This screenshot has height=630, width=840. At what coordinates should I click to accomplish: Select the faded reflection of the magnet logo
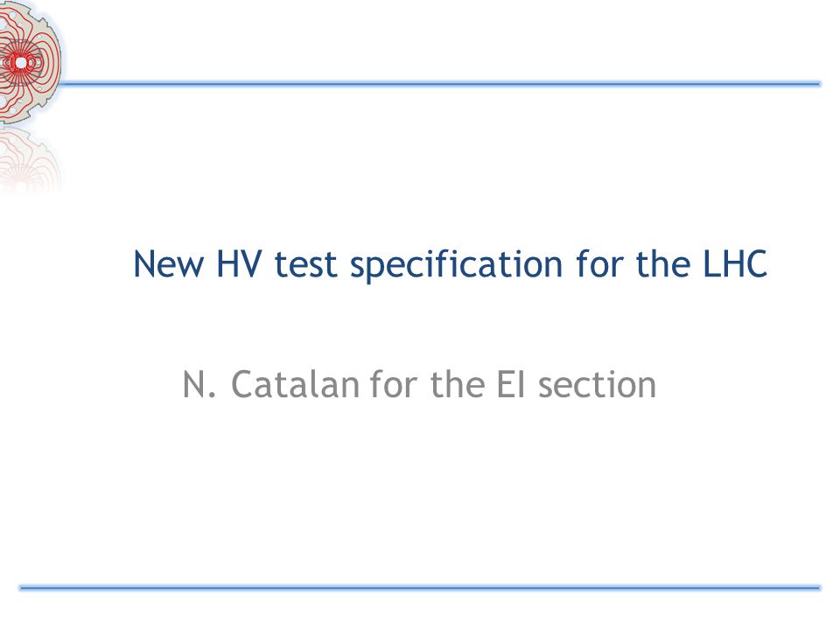tap(30, 159)
